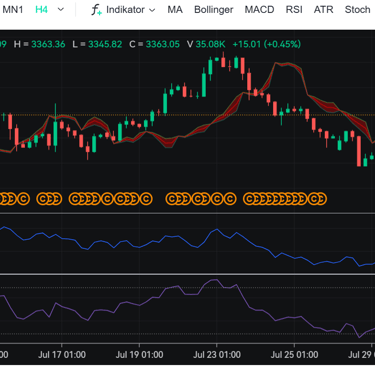Select the MN1 timeframe
Viewport: 375px width, 366px height.
[13, 10]
